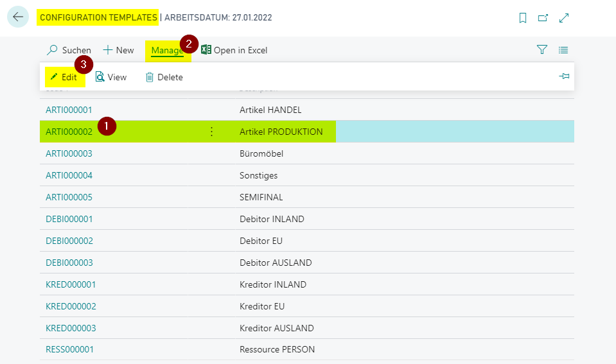Switch list layout view icon
Screen dimensions: 616x364
coord(563,50)
